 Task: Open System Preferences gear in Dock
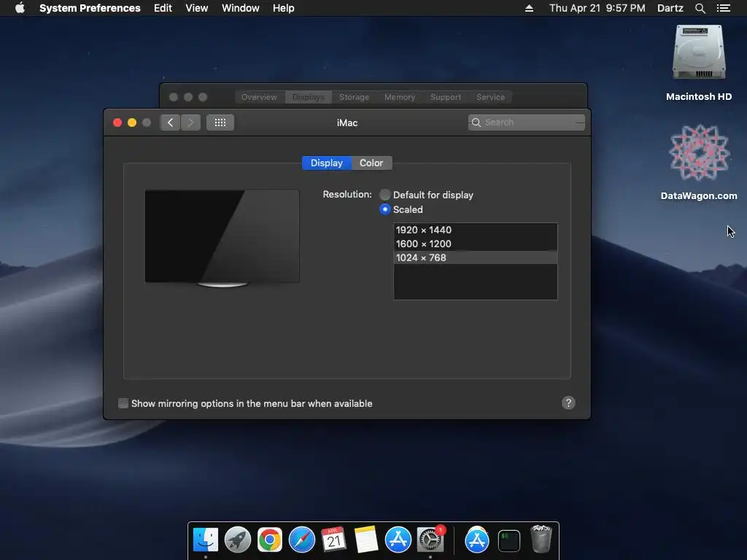coord(430,540)
